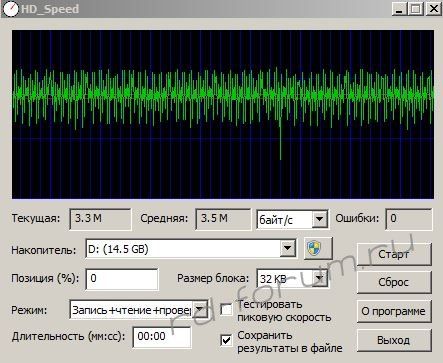
Task: Open the О программе dialog
Action: (394, 311)
